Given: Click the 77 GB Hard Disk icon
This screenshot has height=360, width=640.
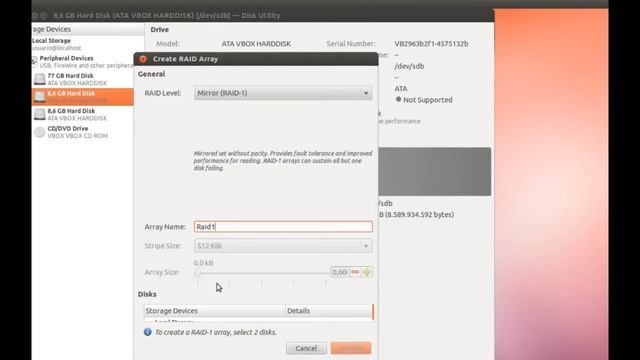Looking at the screenshot, I should (40, 79).
